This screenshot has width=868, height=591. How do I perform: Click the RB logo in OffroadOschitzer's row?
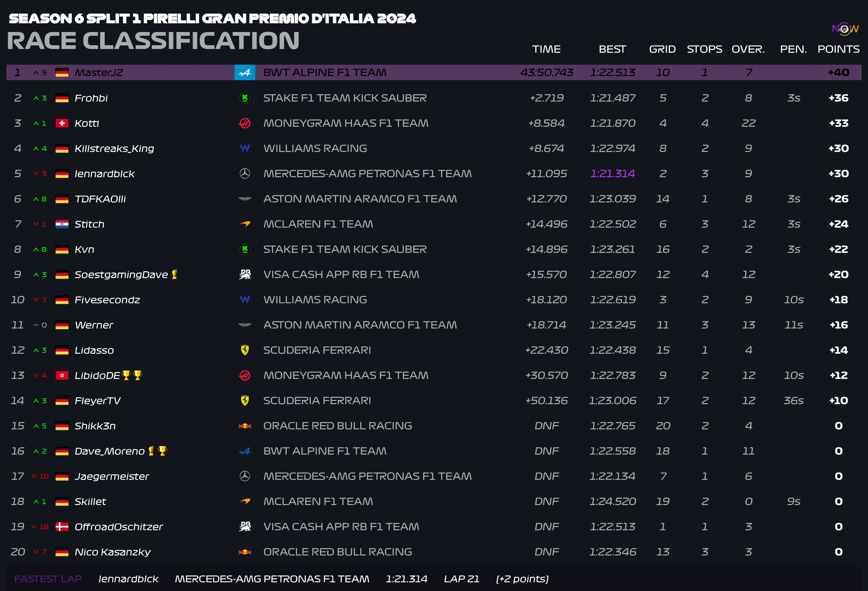245,527
